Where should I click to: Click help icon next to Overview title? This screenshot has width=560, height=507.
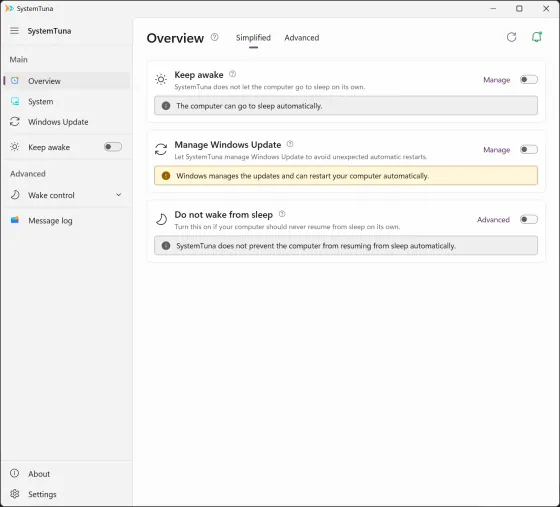pyautogui.click(x=214, y=37)
